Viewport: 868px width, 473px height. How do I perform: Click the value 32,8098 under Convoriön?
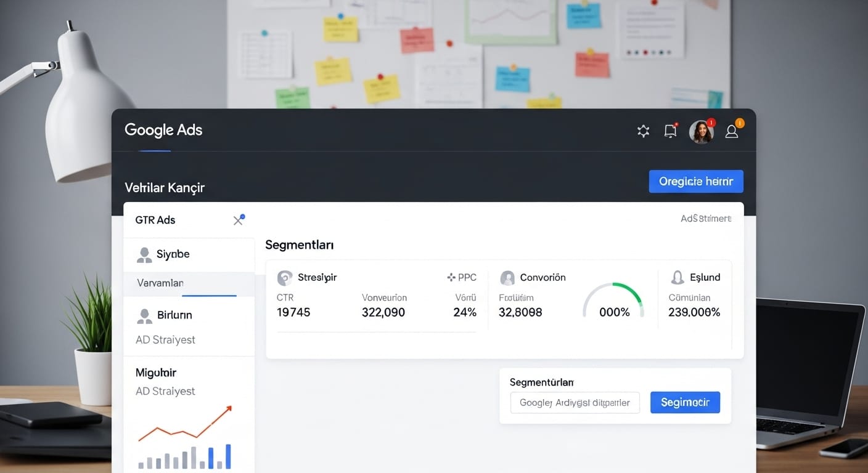point(520,312)
